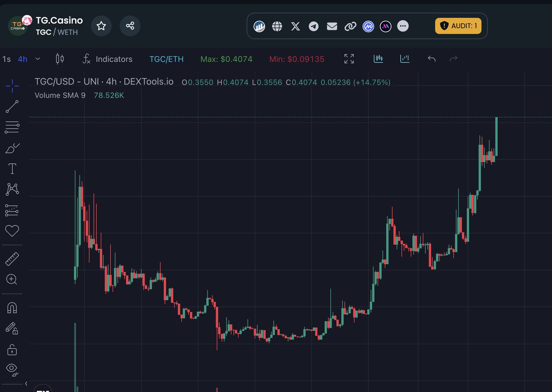Click the blue bar chart icon in toolbar

(405, 59)
